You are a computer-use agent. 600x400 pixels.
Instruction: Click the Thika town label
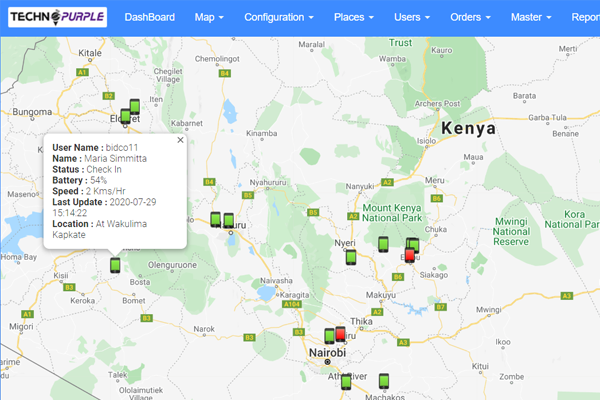click(361, 321)
